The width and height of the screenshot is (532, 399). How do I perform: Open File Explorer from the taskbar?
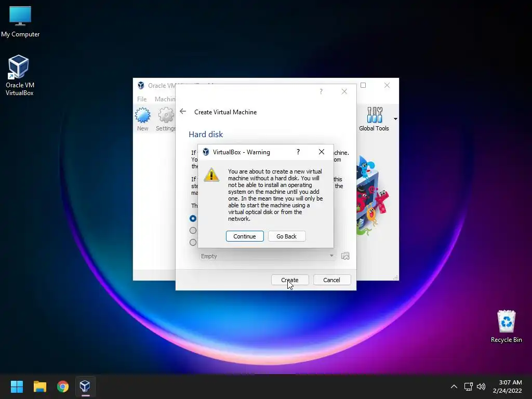click(39, 387)
